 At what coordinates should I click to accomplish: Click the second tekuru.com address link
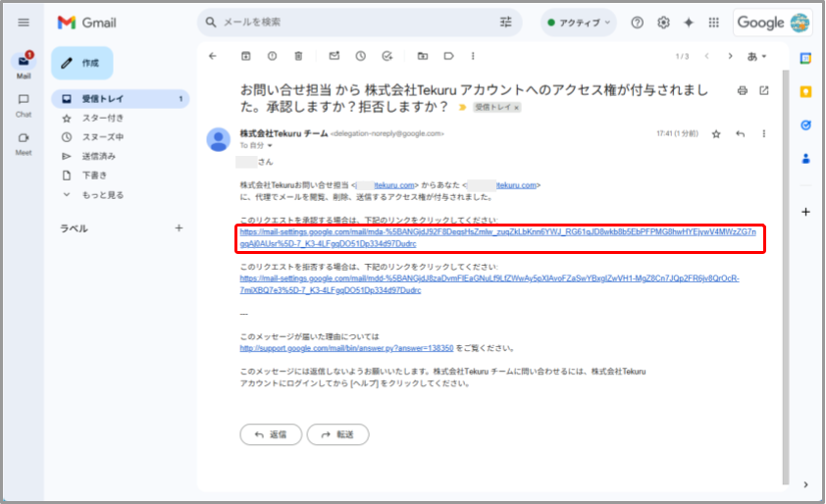tap(516, 185)
